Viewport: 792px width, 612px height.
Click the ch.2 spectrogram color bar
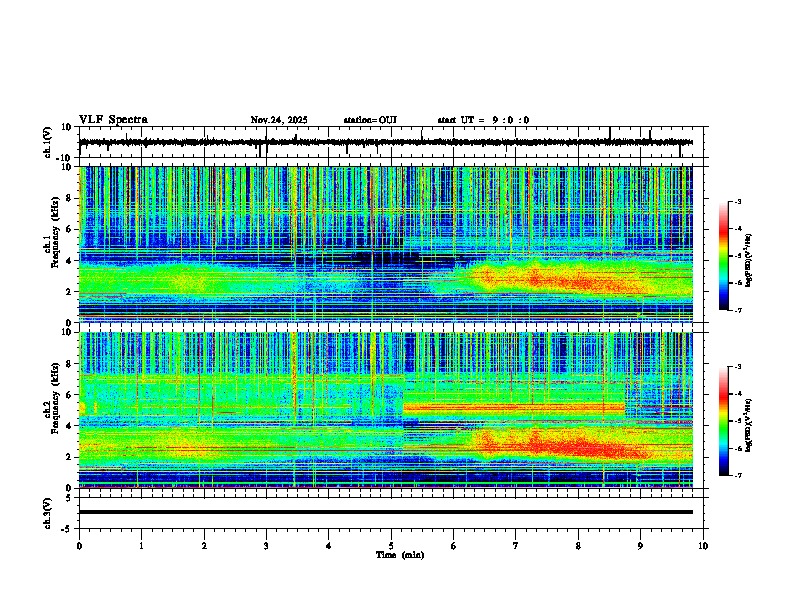point(724,421)
